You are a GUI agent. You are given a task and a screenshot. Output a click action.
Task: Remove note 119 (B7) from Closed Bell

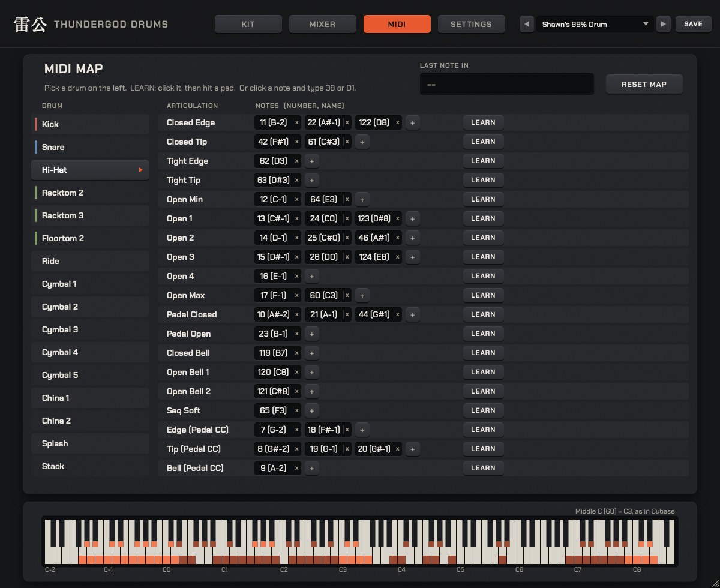point(296,353)
